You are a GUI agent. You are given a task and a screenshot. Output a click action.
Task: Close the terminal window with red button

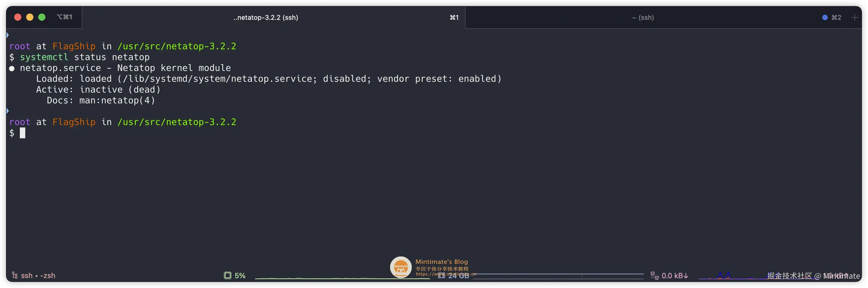[18, 17]
